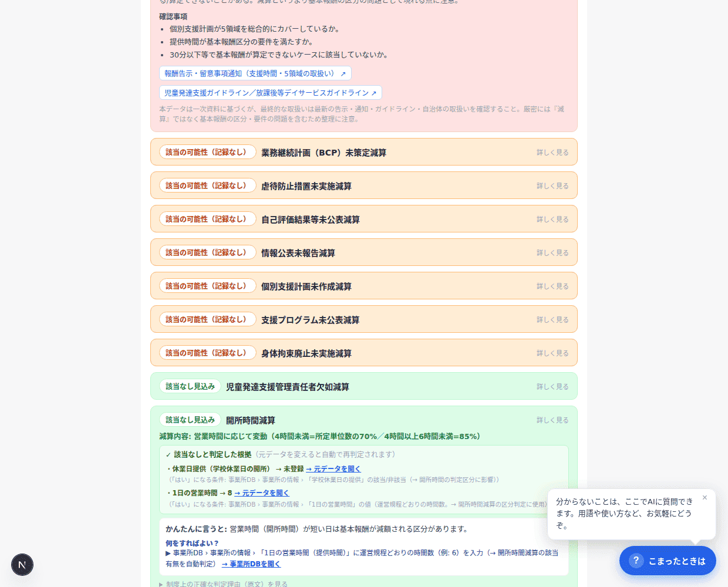Image resolution: width=728 pixels, height=587 pixels.
Task: Close the AI help tooltip
Action: click(x=705, y=498)
